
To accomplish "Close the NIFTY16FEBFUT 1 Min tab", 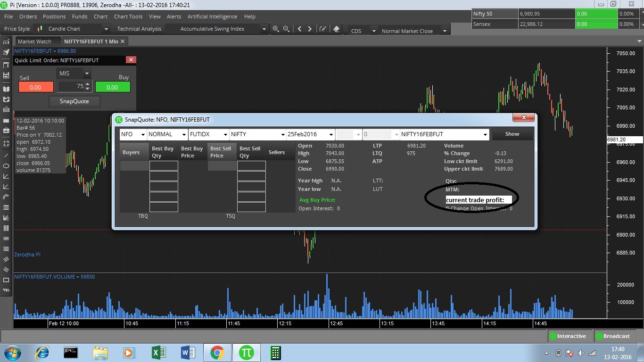I will tap(123, 41).
